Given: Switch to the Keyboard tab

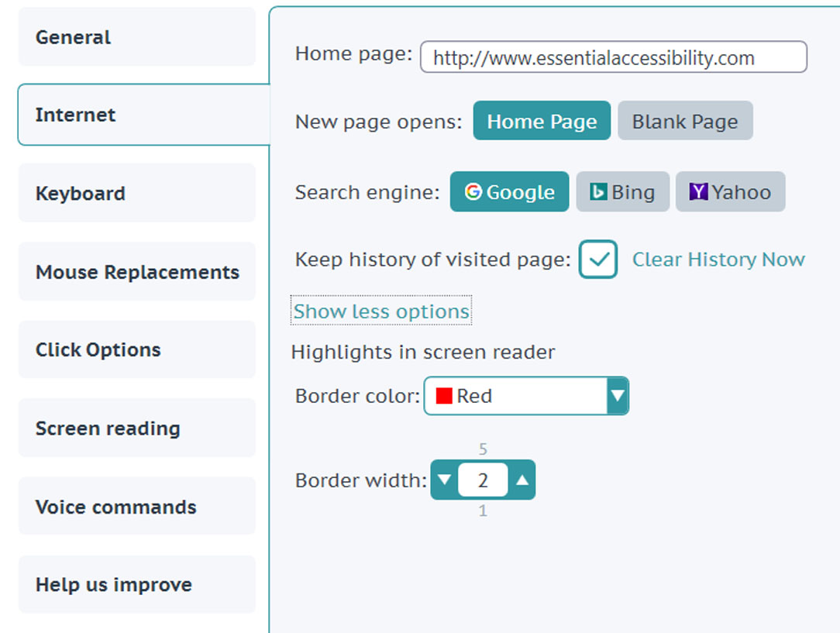Looking at the screenshot, I should 137,193.
